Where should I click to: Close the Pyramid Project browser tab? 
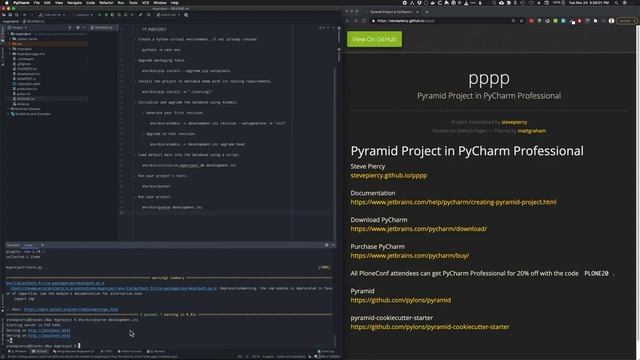tap(417, 12)
